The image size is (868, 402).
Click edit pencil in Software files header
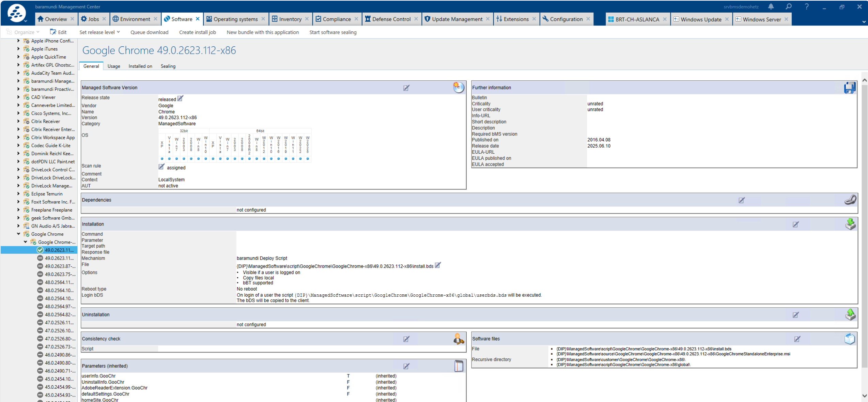[x=797, y=339]
